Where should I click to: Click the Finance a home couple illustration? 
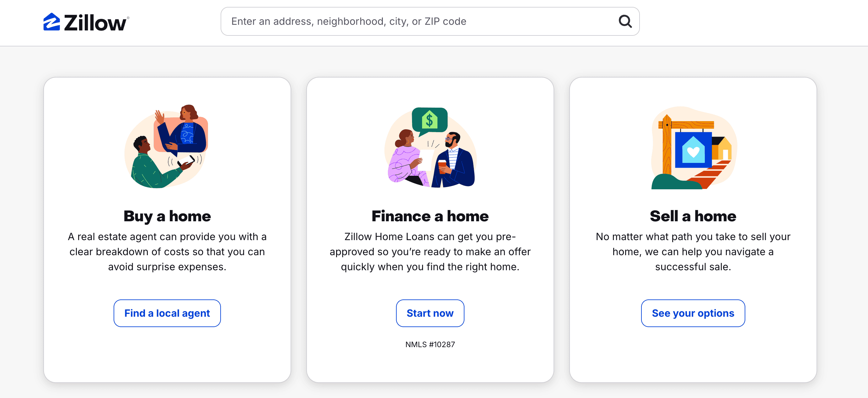pyautogui.click(x=430, y=147)
